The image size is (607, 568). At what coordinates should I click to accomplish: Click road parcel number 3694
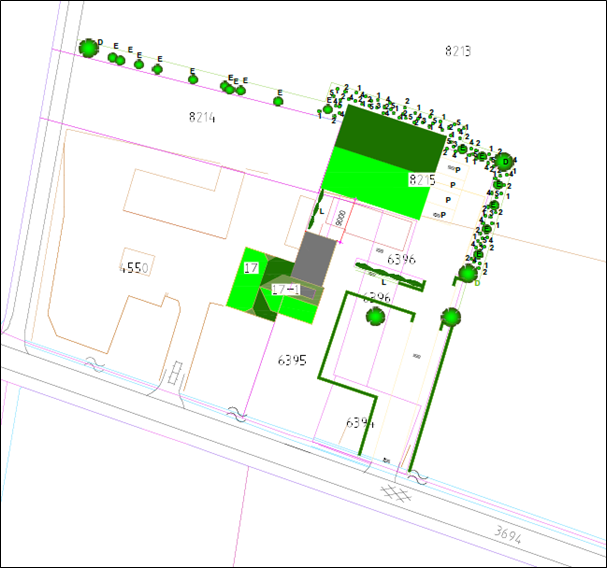(x=508, y=535)
